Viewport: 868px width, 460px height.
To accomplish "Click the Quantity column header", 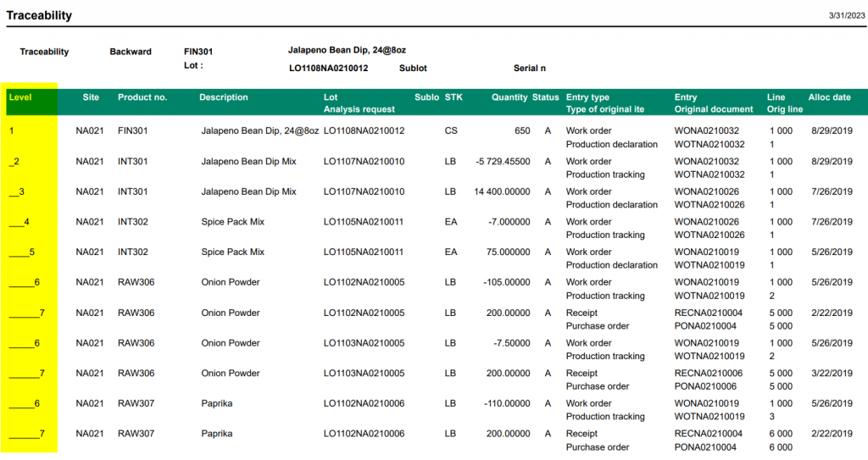I will coord(509,97).
